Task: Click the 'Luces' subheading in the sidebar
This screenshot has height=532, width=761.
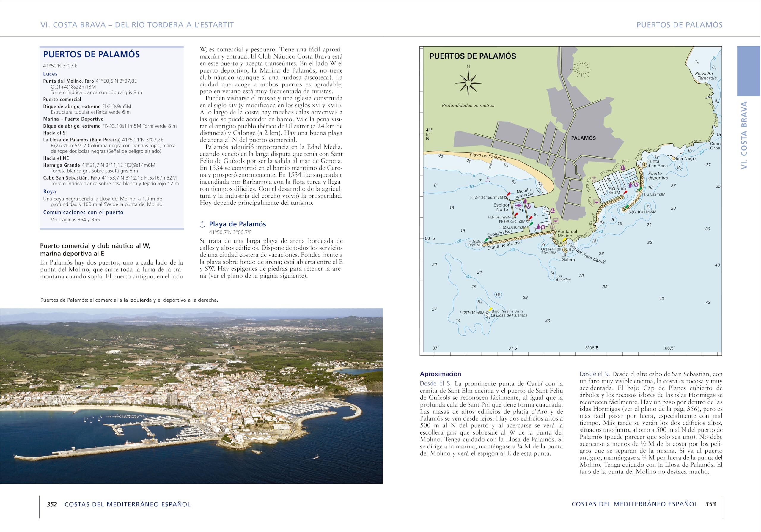Action: [50, 74]
